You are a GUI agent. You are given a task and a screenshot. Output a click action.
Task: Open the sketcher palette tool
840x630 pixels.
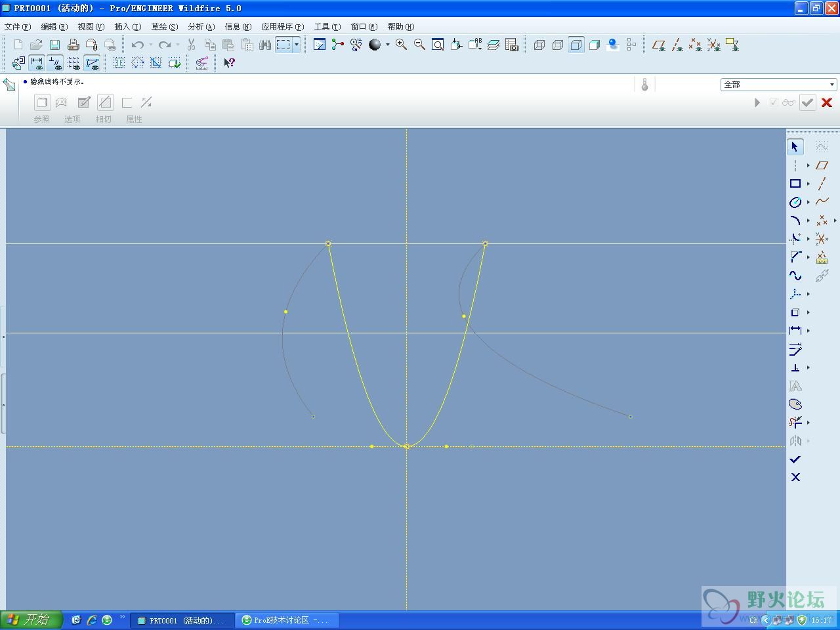coord(795,404)
